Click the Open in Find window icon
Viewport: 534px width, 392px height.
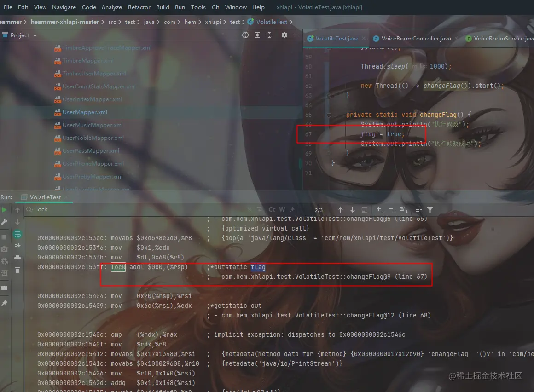click(365, 210)
